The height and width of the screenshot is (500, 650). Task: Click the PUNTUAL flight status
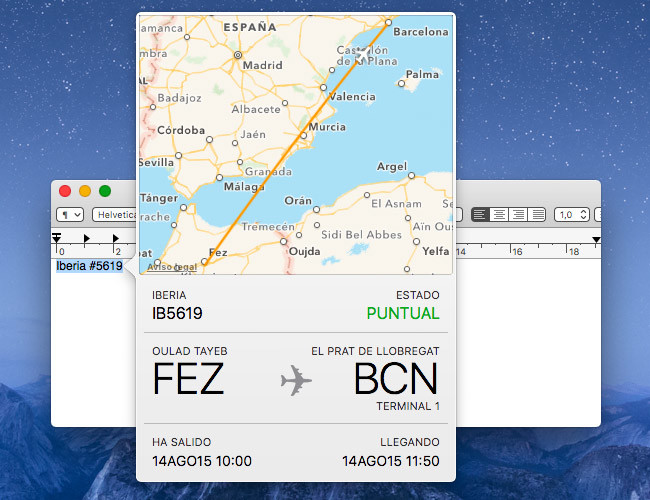click(x=403, y=313)
